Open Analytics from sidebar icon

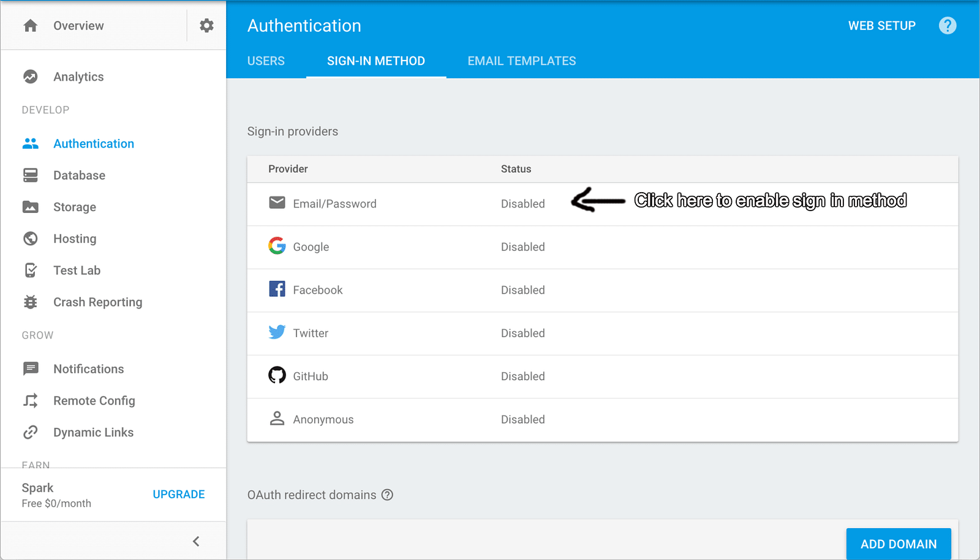(x=31, y=77)
